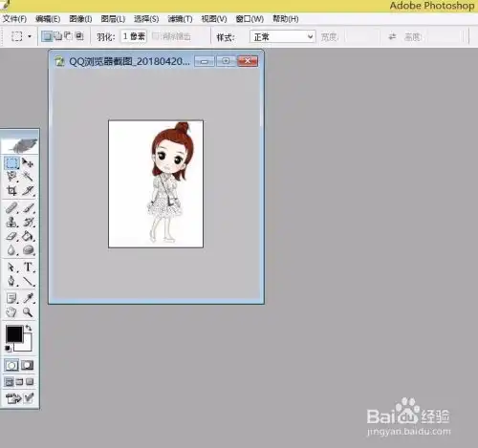Close the QQ浏览器截图 document window
This screenshot has height=448, width=478.
[x=248, y=61]
